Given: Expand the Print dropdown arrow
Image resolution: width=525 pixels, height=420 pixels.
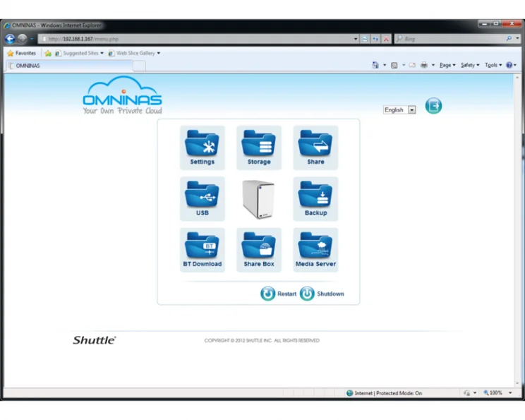Looking at the screenshot, I should pyautogui.click(x=433, y=65).
